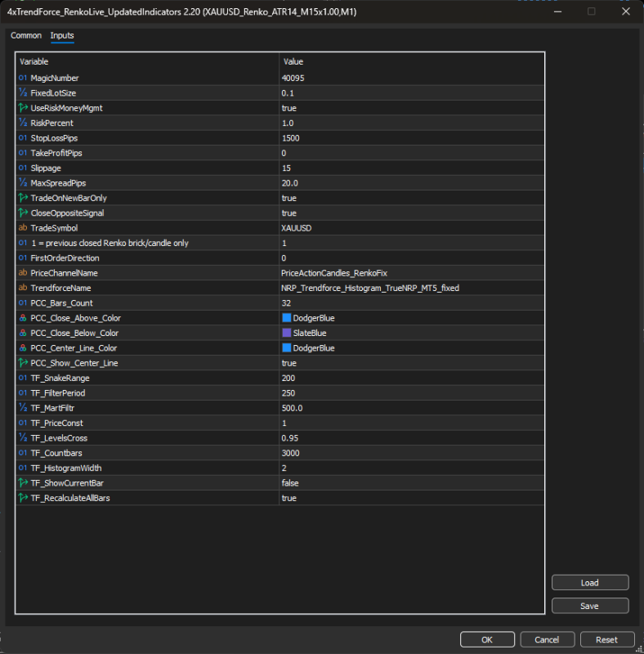Image resolution: width=644 pixels, height=654 pixels.
Task: Open the PCC_Close_Above_Color DodgerBlue swatch
Action: pos(287,318)
